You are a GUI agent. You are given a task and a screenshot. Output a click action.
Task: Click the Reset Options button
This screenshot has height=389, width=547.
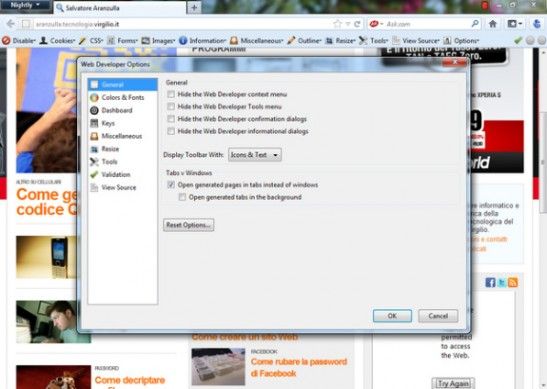coord(188,225)
